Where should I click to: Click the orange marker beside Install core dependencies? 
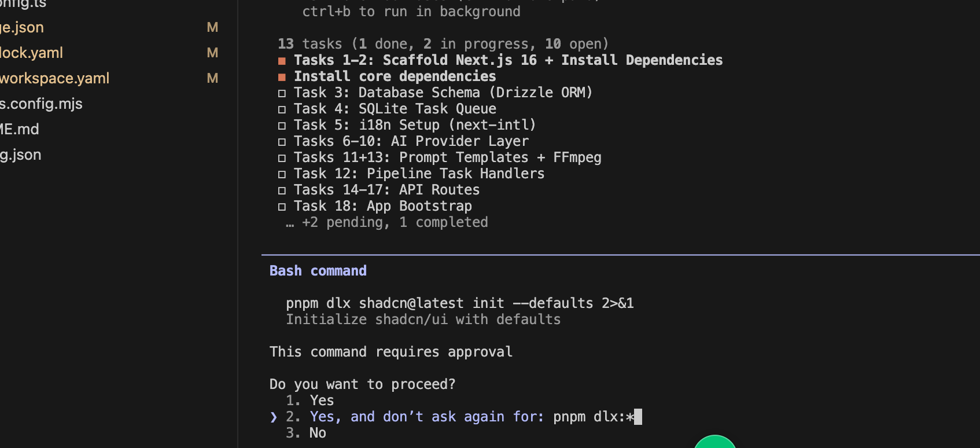(x=282, y=77)
